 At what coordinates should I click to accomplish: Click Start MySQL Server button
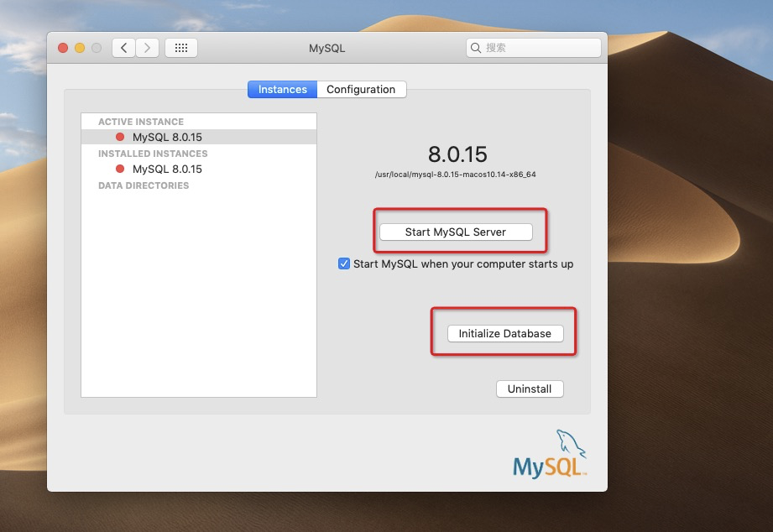[x=456, y=232]
